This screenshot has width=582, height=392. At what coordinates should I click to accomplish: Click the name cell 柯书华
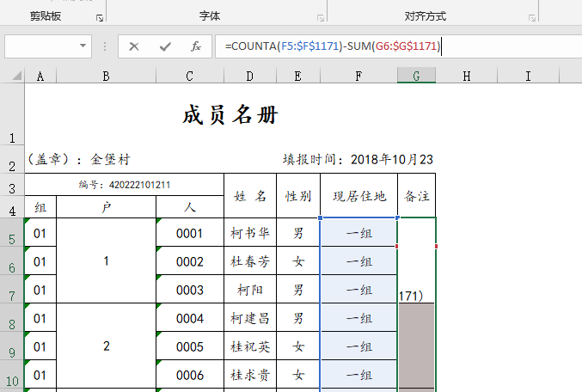tap(250, 232)
